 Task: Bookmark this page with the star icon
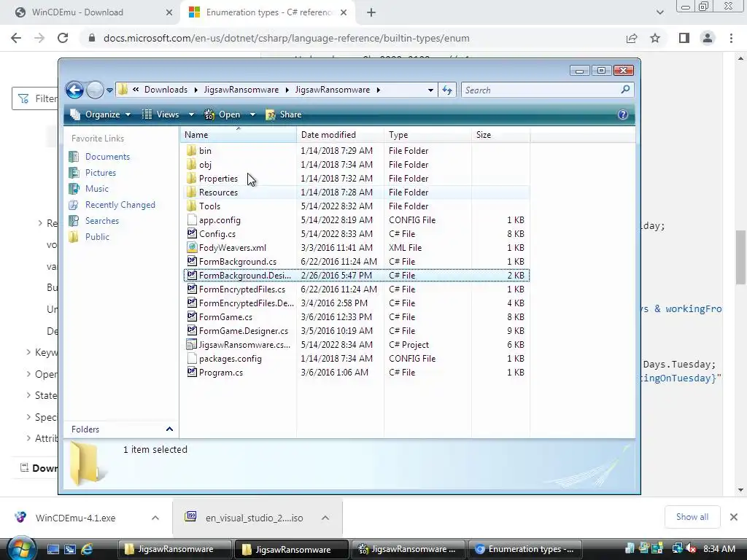655,38
